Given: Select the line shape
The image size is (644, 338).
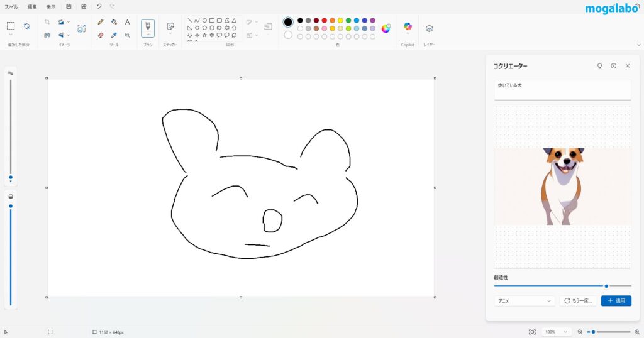Looking at the screenshot, I should [x=189, y=21].
